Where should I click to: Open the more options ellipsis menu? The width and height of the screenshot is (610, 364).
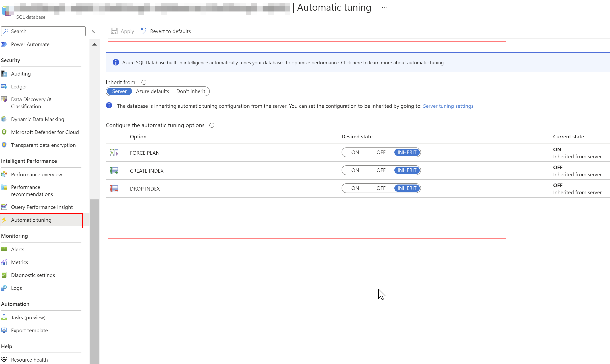[x=384, y=8]
